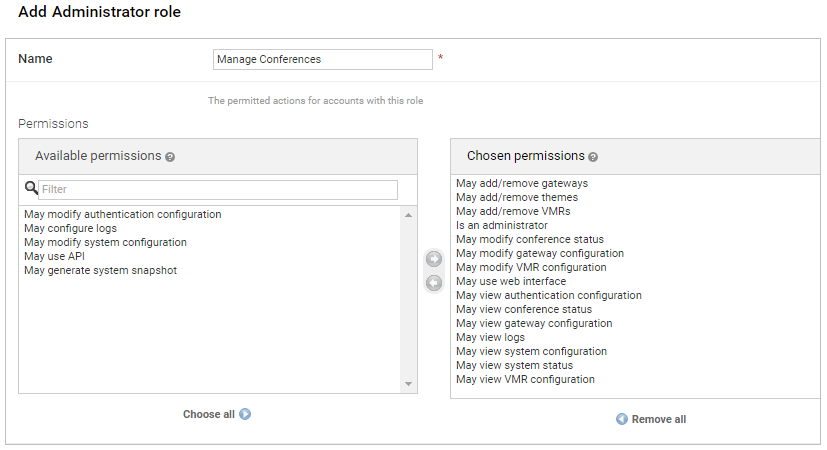The width and height of the screenshot is (827, 450).
Task: Click help icon beside Available permissions
Action: [170, 157]
